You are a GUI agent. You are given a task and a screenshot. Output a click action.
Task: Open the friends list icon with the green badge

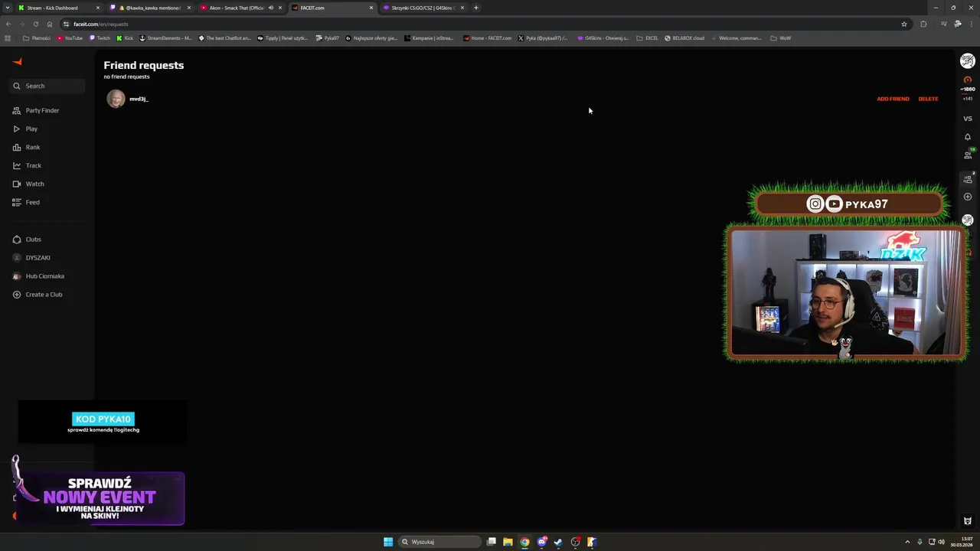[x=968, y=155]
